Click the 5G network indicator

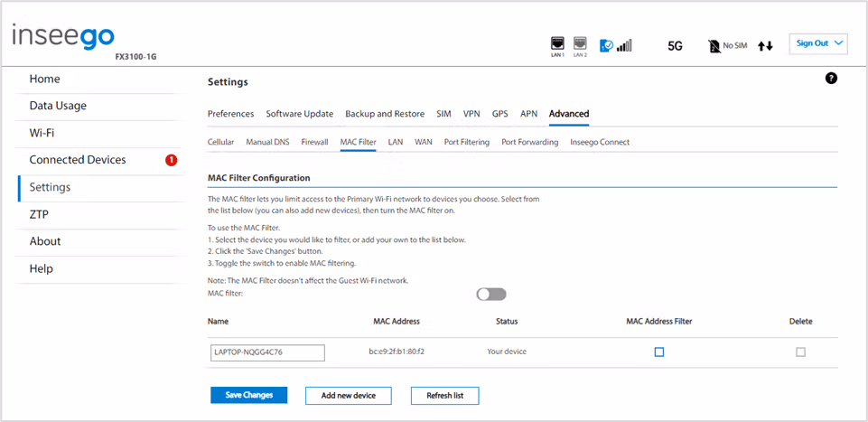point(674,46)
